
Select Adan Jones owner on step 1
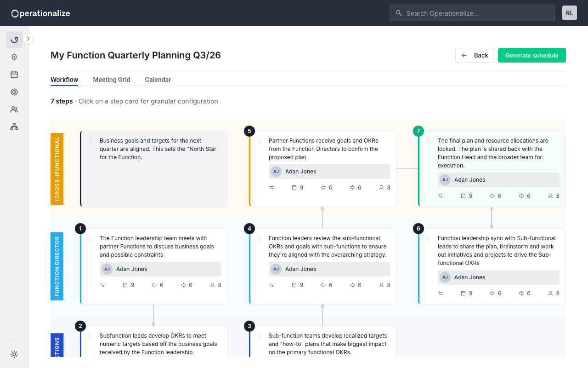160,269
